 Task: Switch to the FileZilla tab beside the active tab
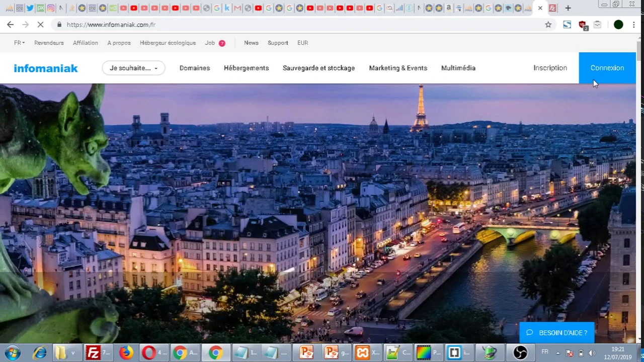[552, 8]
